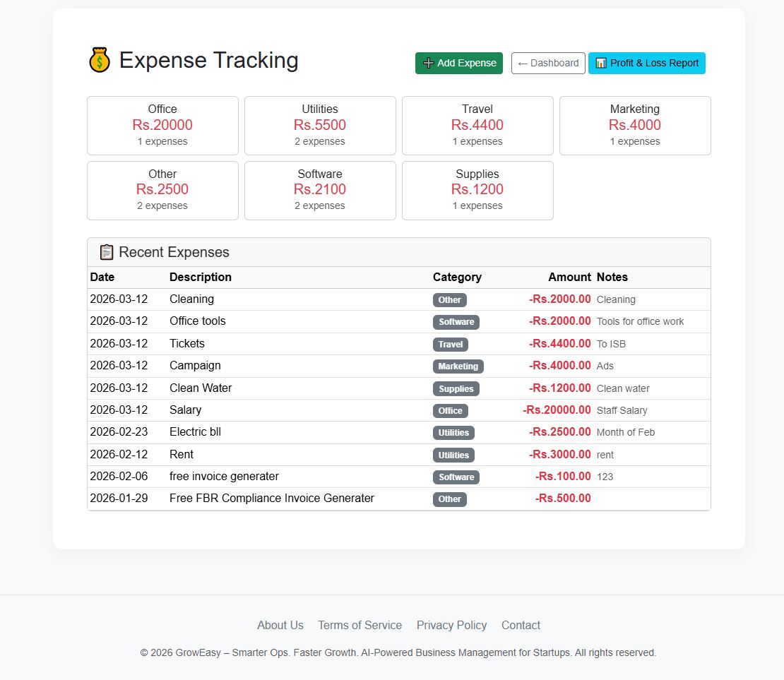The height and width of the screenshot is (680, 784).
Task: Open the Terms of Service link
Action: tap(360, 625)
